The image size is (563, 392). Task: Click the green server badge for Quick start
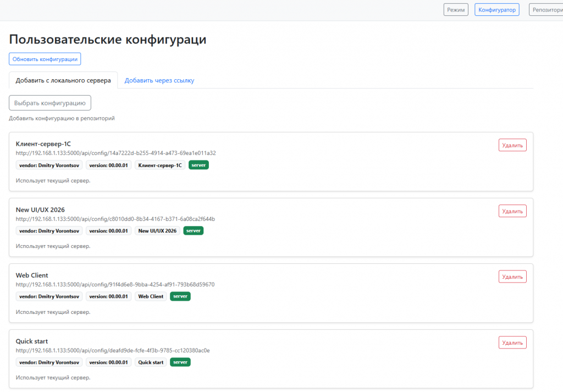point(180,362)
